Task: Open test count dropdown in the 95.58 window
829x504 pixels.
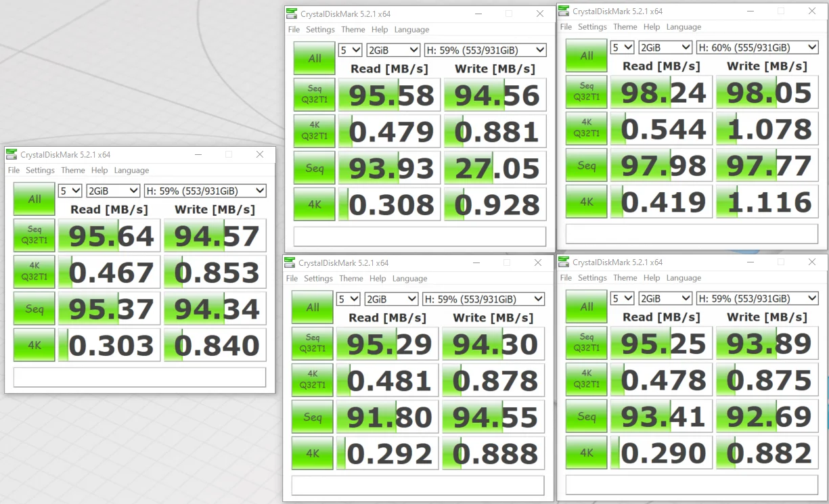Action: point(351,50)
